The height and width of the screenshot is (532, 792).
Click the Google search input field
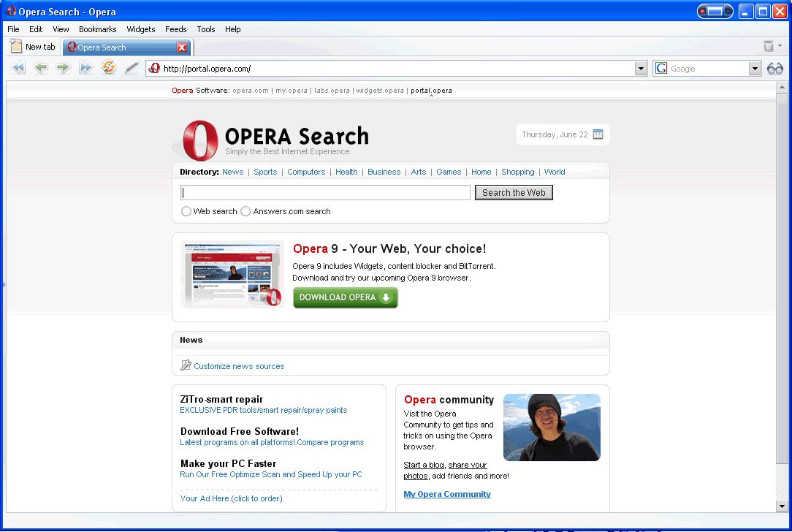(708, 68)
